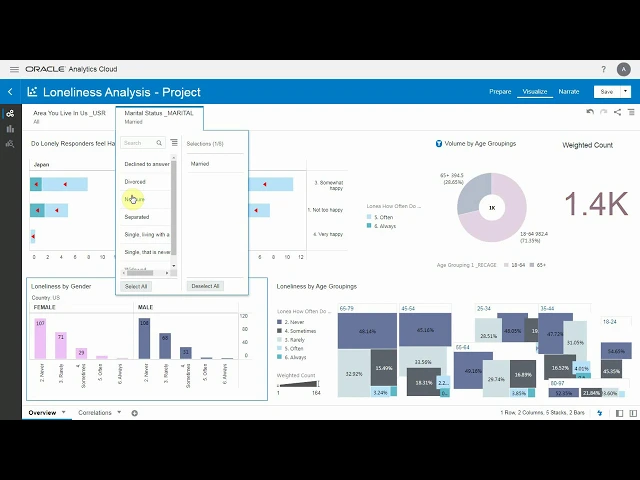640x480 pixels.
Task: Click the MALE bar labeled 106
Action: coord(144,339)
